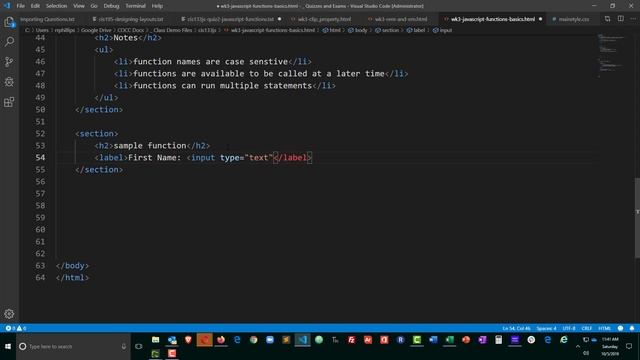The image size is (640, 360).
Task: Open Word from the taskbar
Action: pyautogui.click(x=433, y=340)
